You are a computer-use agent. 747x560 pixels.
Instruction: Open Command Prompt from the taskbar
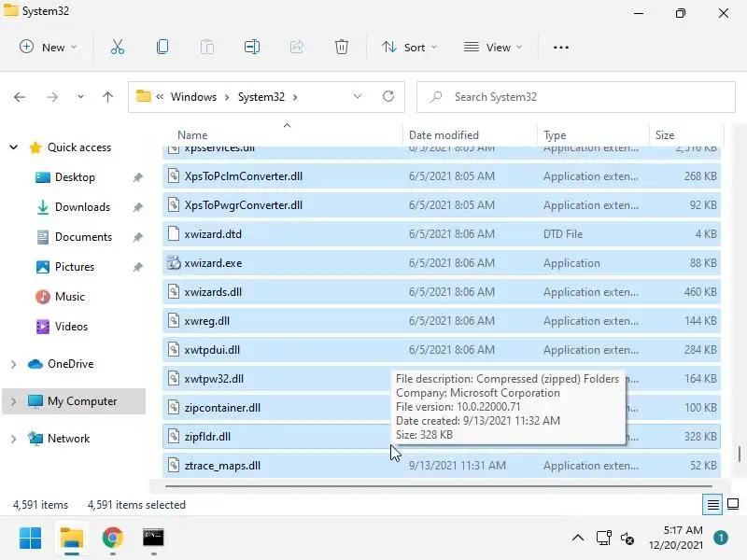tap(153, 539)
